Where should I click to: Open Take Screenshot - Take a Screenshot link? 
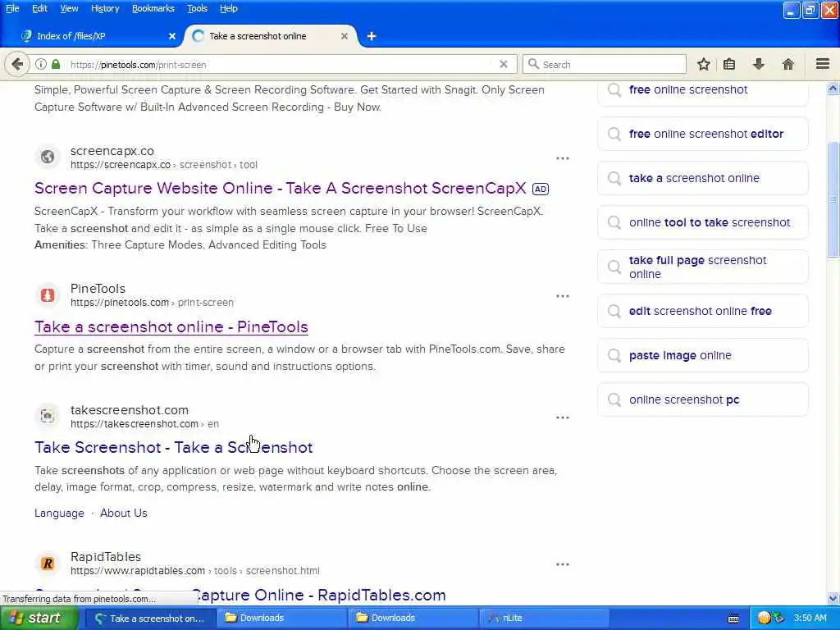coord(174,447)
